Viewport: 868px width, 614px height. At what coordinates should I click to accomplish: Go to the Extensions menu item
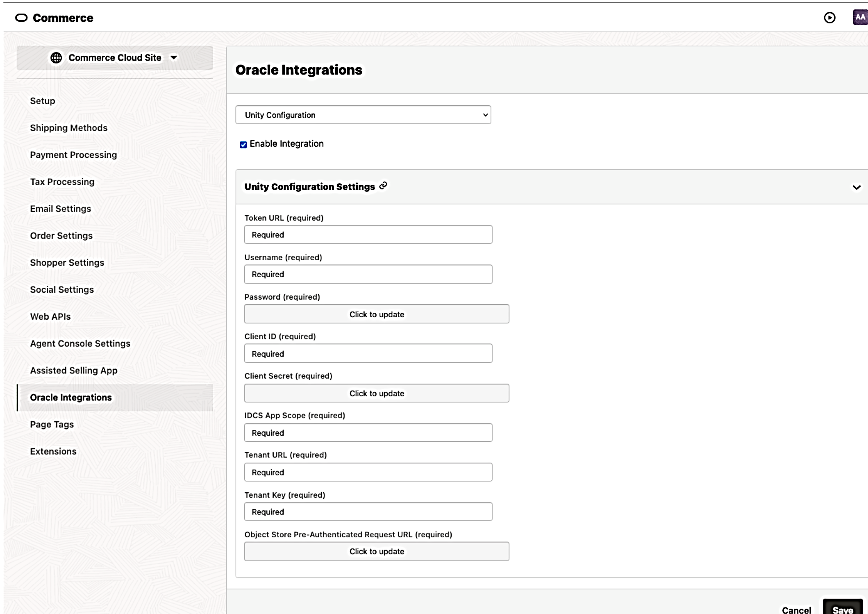pyautogui.click(x=53, y=451)
